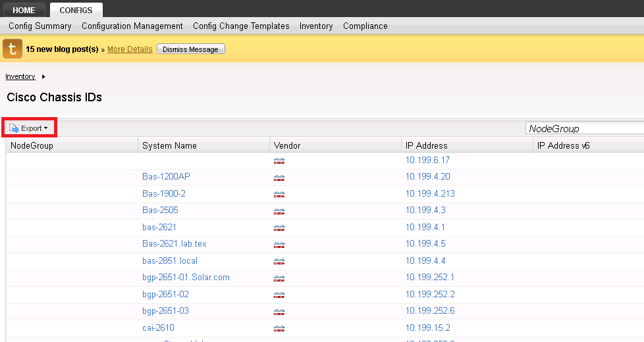This screenshot has width=644, height=342.
Task: Click Cisco vendor icon beside 10.199.6.17
Action: (279, 160)
